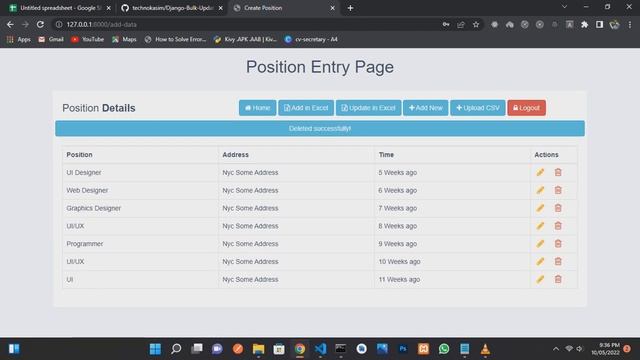Open Chrome three-dot menu

(630, 24)
